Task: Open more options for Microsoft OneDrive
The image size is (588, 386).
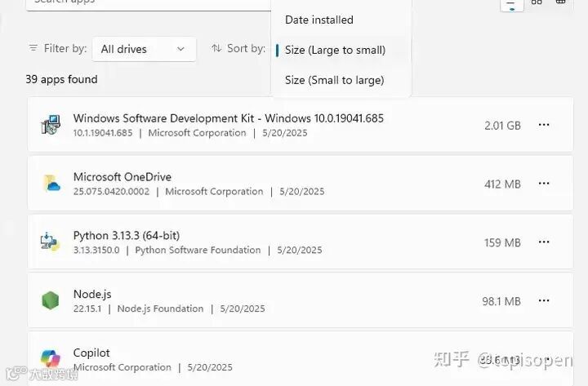Action: (x=544, y=184)
